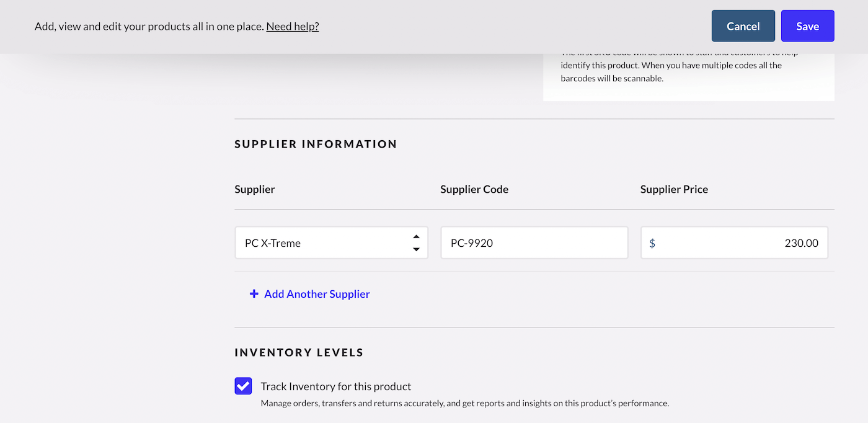Click the plus icon beside Add Another Supplier

(x=254, y=293)
